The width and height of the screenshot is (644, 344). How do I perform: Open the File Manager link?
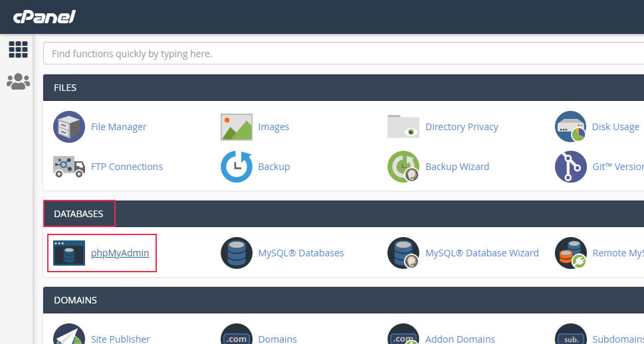pyautogui.click(x=119, y=127)
